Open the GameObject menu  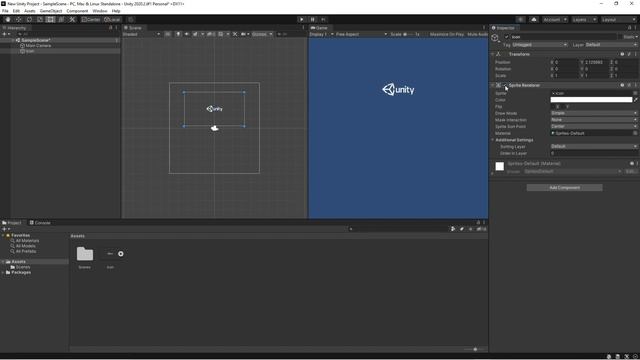(x=51, y=11)
